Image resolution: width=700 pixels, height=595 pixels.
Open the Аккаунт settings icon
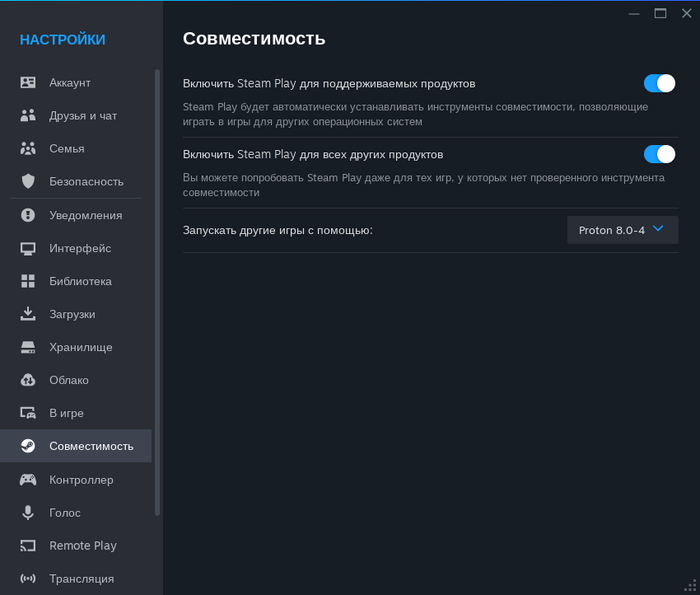(x=28, y=83)
